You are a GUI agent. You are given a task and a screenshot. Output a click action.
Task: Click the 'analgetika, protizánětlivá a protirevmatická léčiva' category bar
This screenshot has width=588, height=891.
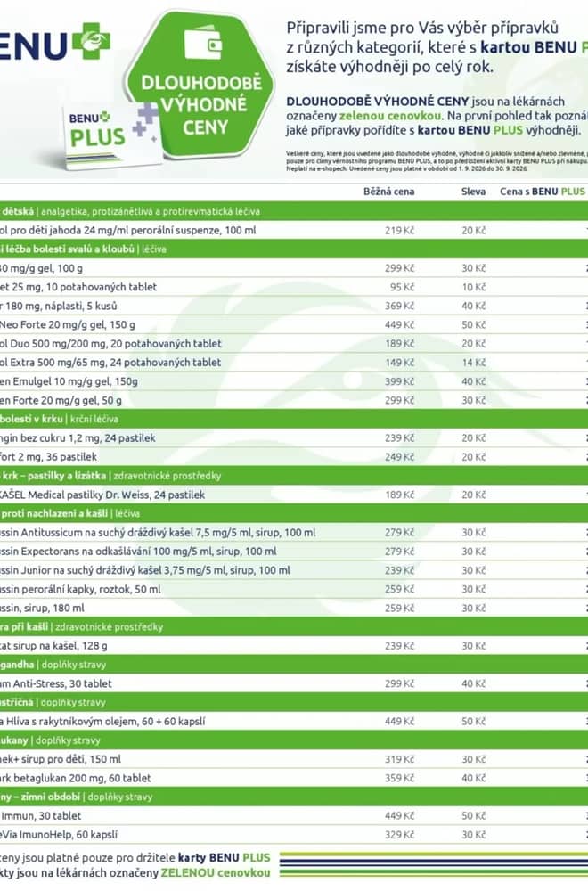[x=294, y=211]
